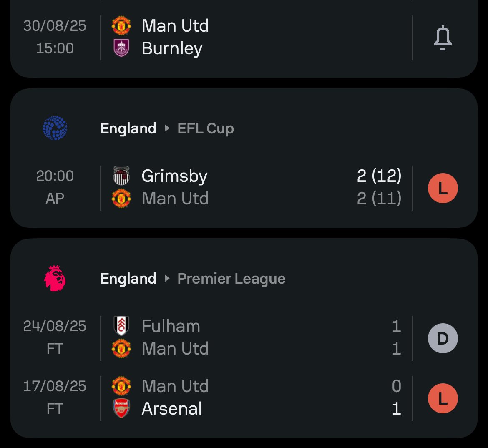The image size is (488, 448).
Task: Click the grey D badge on Fulham match
Action: (443, 338)
